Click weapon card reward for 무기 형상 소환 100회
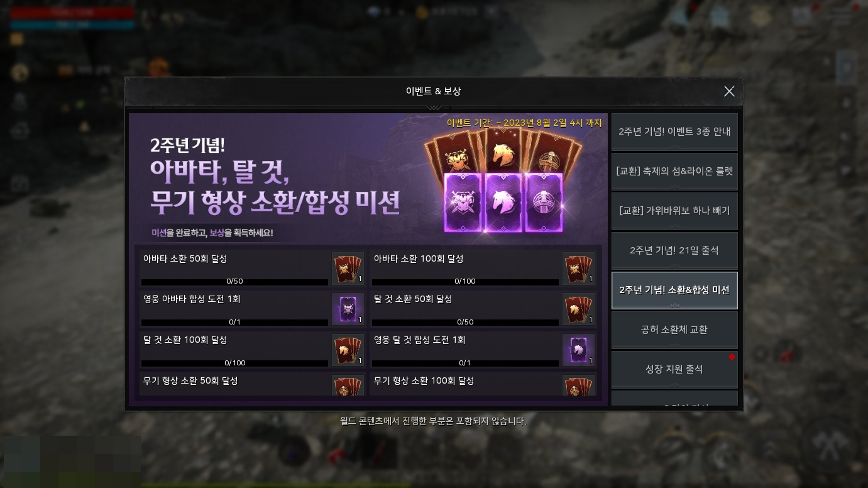 [578, 385]
